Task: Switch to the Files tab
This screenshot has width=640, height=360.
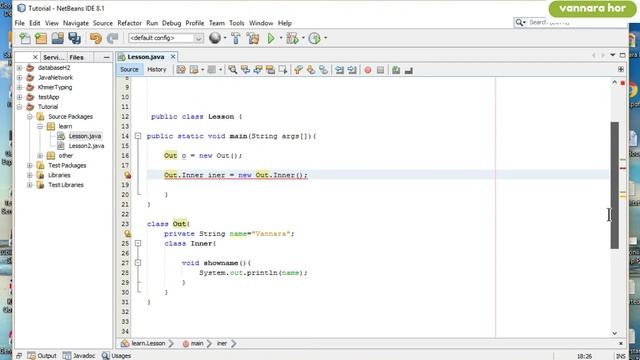Action: (76, 57)
